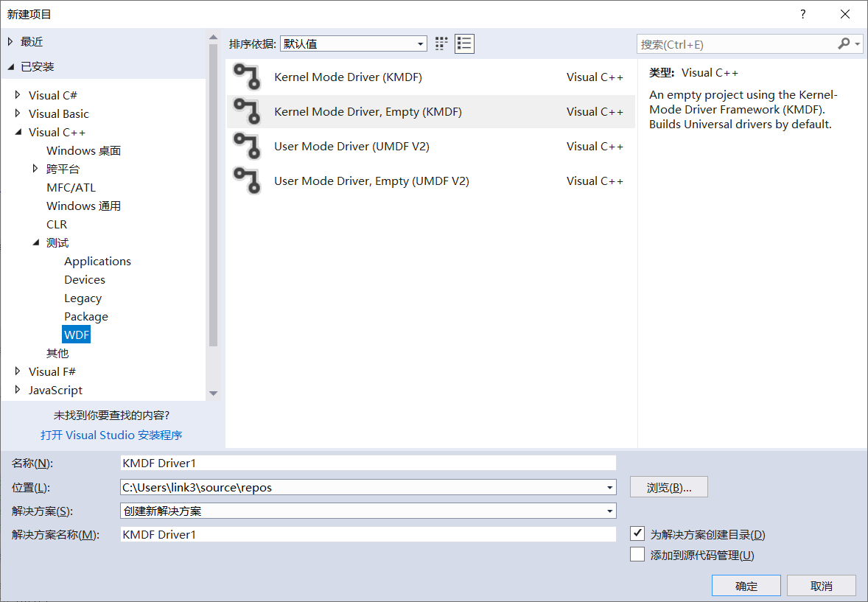
Task: Toggle 为解决方案创建目录 checkbox
Action: pos(637,533)
